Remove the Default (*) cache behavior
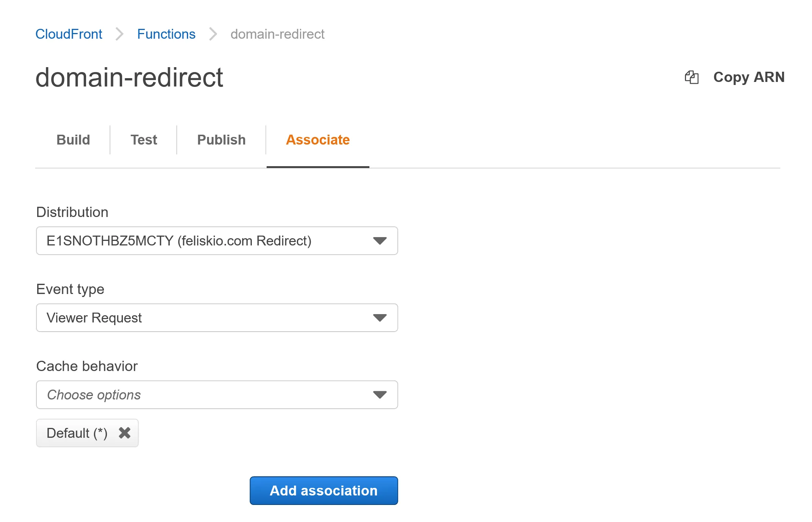This screenshot has height=522, width=812. (x=125, y=432)
